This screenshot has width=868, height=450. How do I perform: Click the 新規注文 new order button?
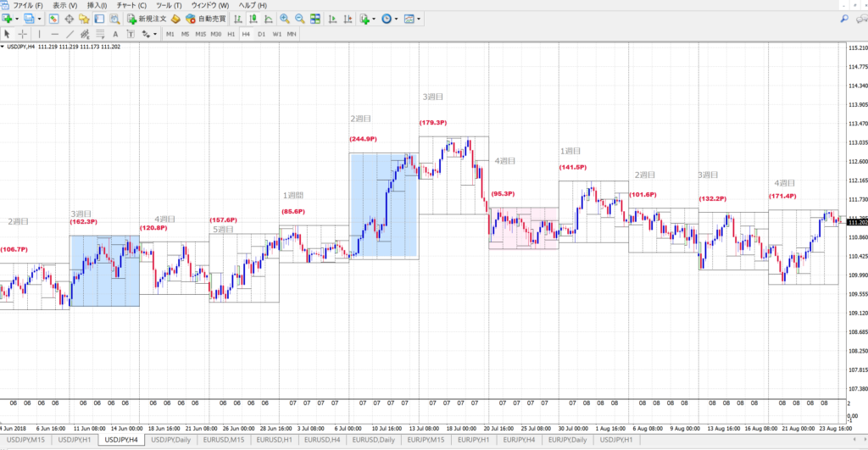(x=147, y=19)
